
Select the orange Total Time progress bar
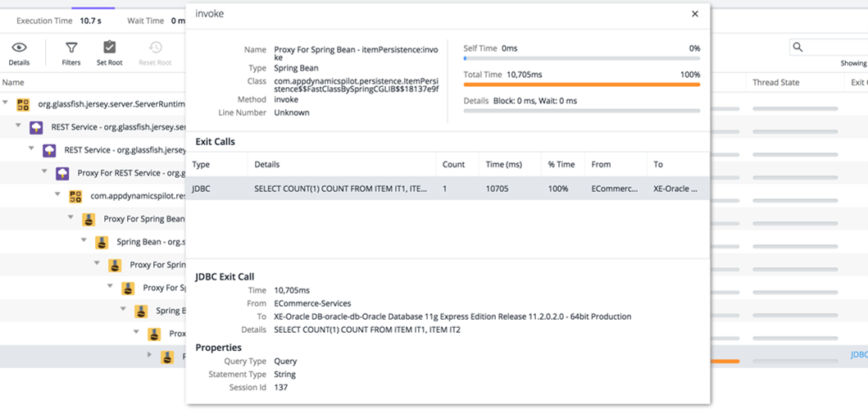[582, 84]
